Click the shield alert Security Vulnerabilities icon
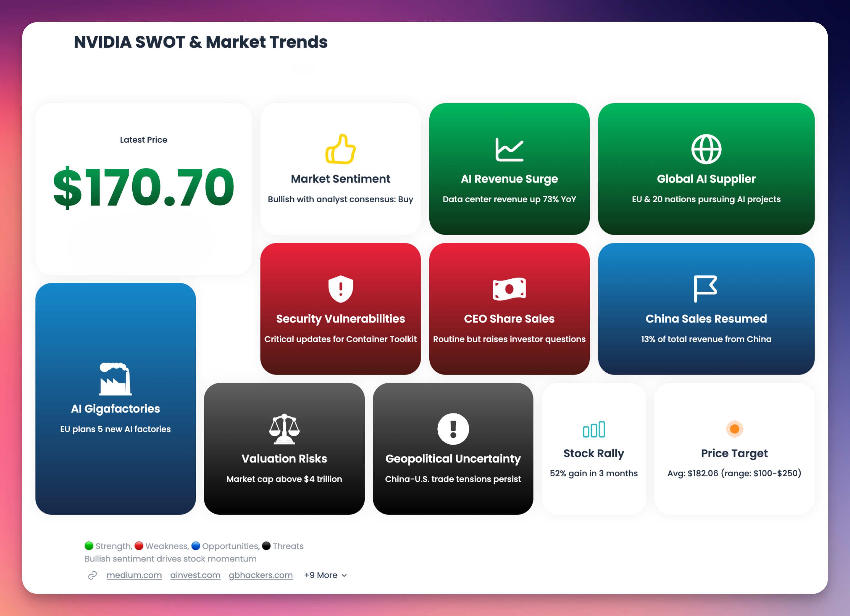 pos(340,289)
